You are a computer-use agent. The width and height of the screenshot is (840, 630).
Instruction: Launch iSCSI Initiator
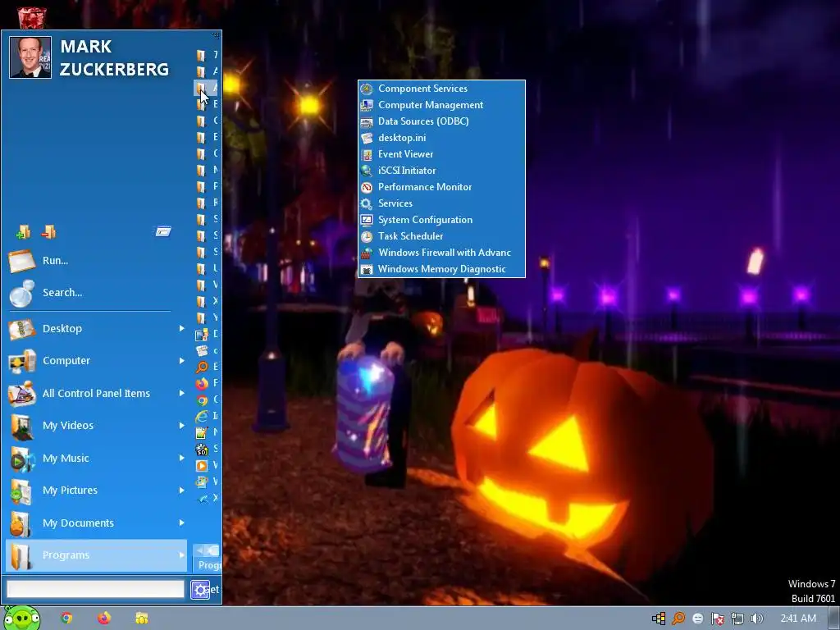(x=441, y=171)
